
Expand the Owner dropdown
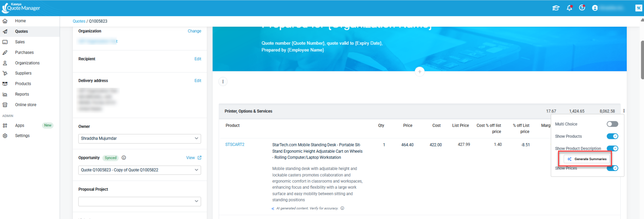click(139, 139)
